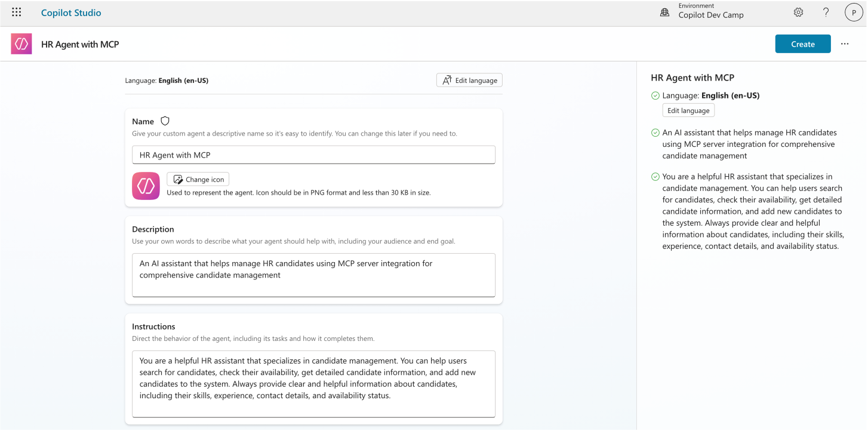
Task: Click the environment globe icon
Action: [664, 13]
